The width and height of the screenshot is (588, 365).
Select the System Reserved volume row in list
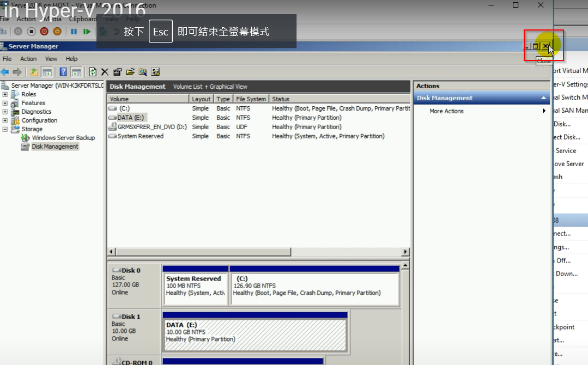click(x=259, y=136)
